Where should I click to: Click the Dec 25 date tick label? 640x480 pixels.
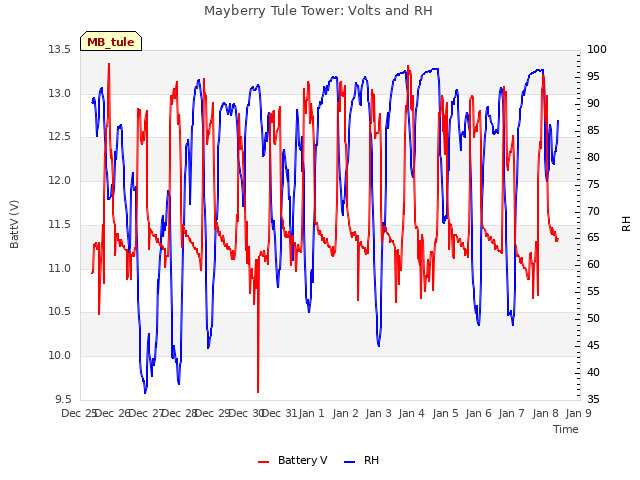[x=79, y=413]
